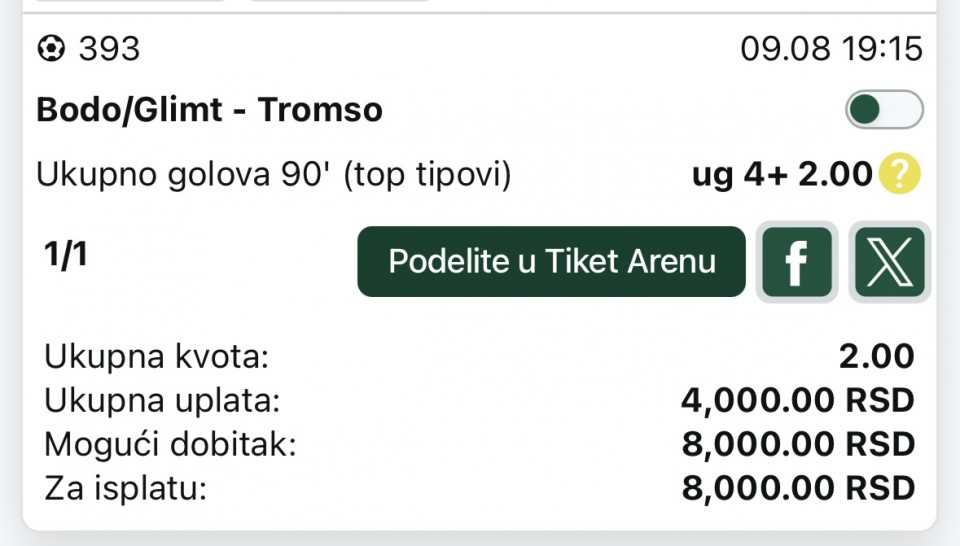Tap the match code 393
960x546 pixels.
click(x=110, y=49)
